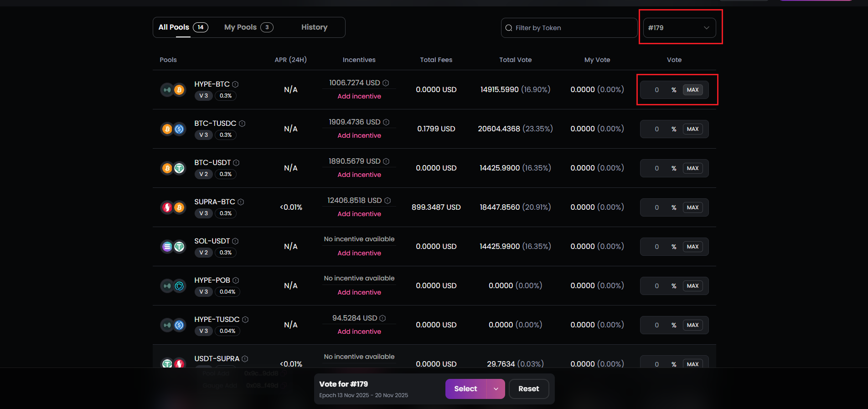The width and height of the screenshot is (868, 409).
Task: Click the search icon in Filter by Token
Action: (x=509, y=28)
